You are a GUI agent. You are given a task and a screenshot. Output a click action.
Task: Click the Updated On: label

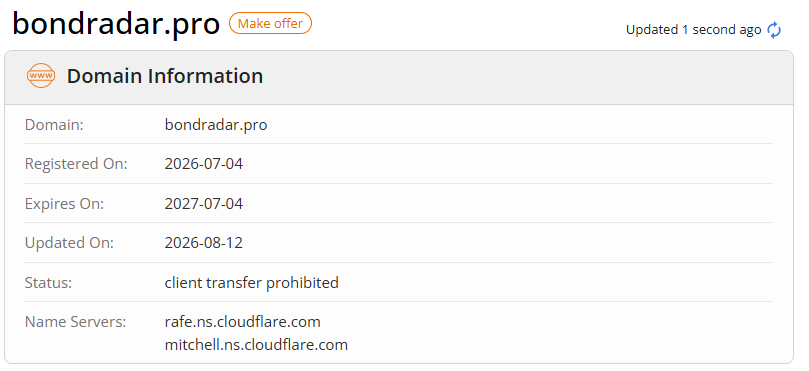tap(69, 243)
